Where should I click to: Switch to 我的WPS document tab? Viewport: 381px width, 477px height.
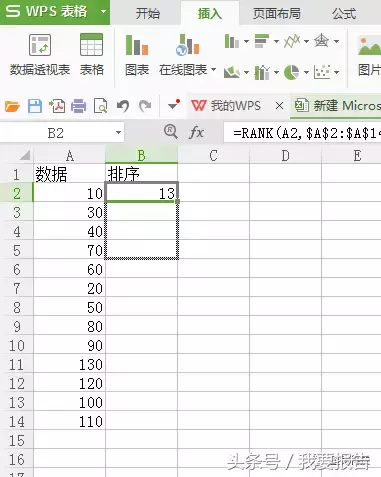[x=226, y=106]
